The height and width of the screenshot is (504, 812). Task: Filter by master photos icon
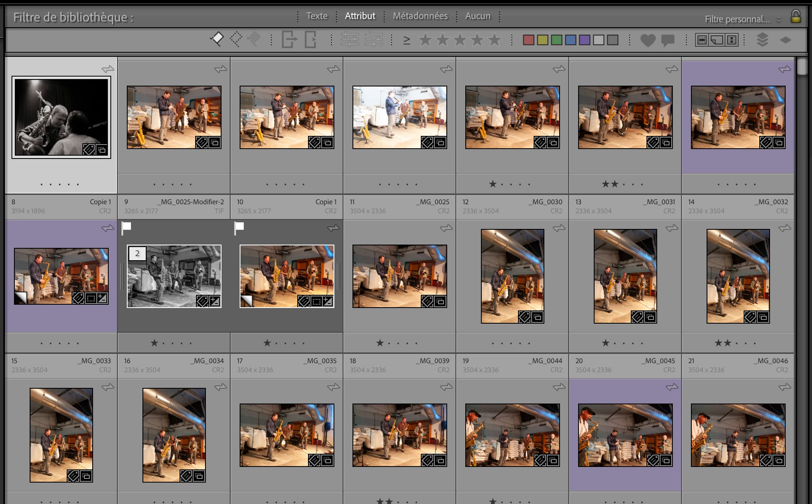[x=702, y=40]
